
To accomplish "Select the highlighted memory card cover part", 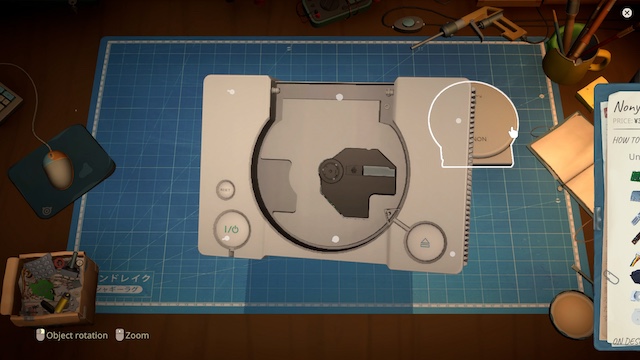I will point(473,124).
